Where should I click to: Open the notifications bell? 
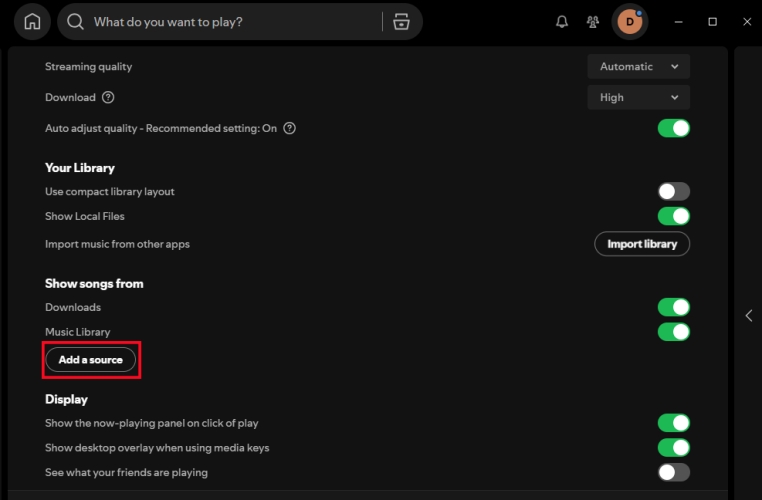coord(562,21)
